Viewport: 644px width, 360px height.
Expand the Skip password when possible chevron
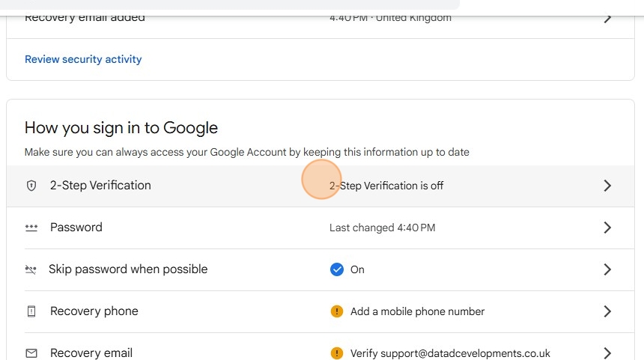pos(607,269)
